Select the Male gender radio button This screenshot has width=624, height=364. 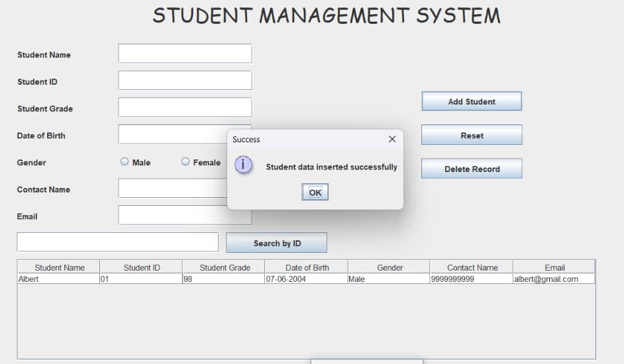125,161
